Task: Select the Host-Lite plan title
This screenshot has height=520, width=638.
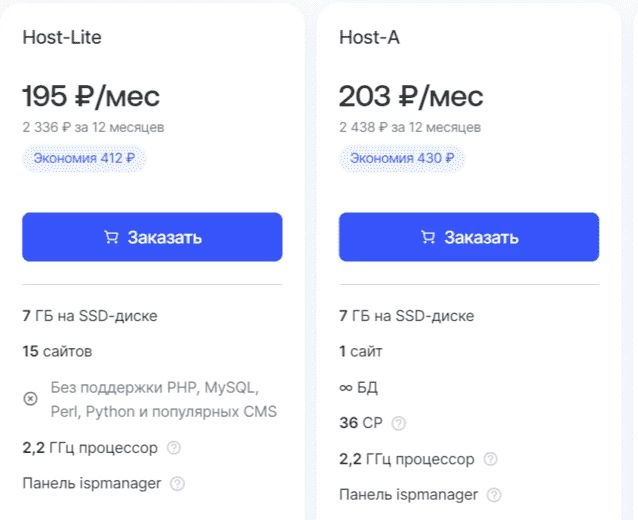Action: tap(62, 37)
